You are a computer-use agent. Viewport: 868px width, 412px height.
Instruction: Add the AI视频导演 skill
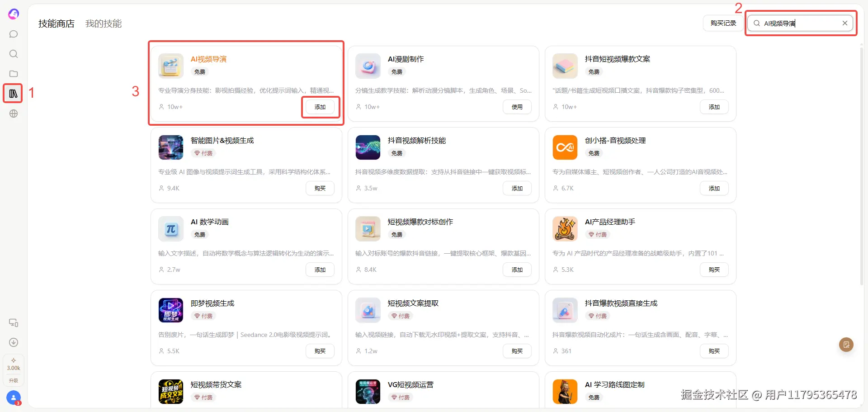[320, 107]
